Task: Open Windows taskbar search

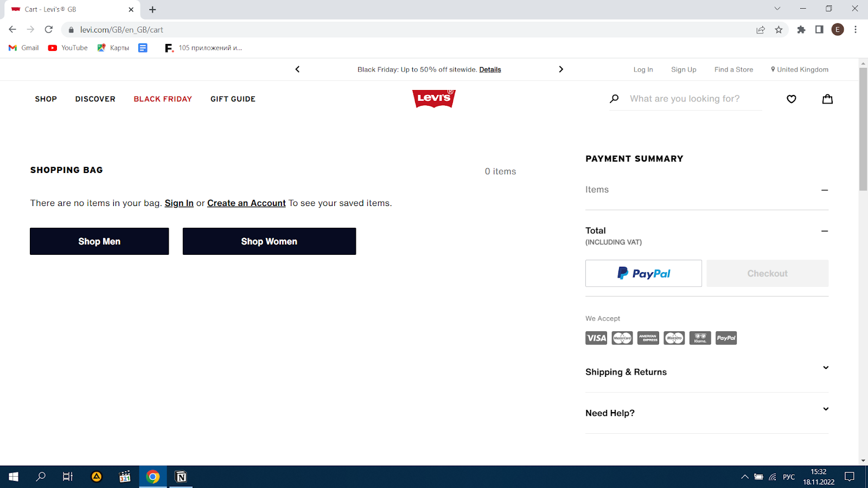Action: (41, 477)
